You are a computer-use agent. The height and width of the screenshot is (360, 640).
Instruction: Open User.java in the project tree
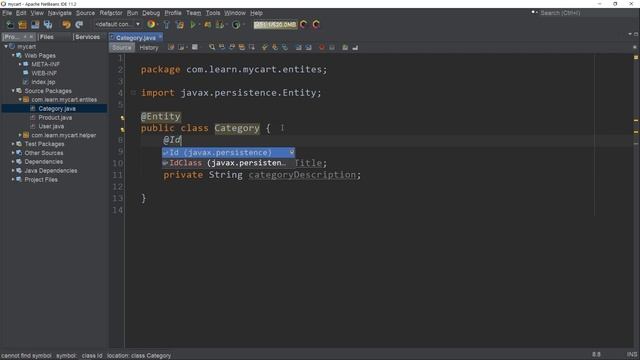pos(51,126)
